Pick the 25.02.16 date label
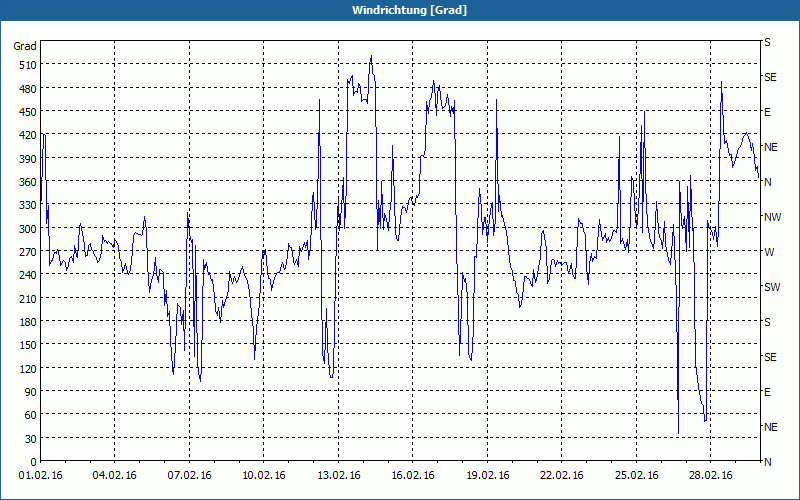Image resolution: width=800 pixels, height=500 pixels. [x=636, y=476]
